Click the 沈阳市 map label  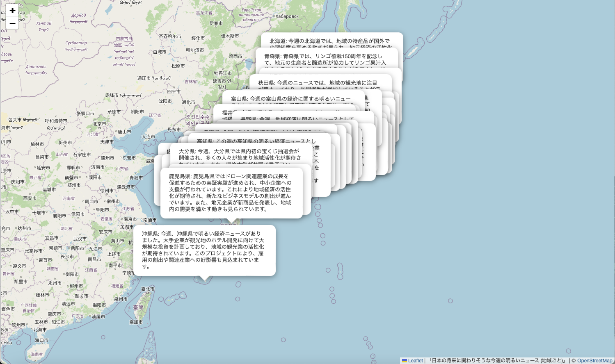(165, 101)
